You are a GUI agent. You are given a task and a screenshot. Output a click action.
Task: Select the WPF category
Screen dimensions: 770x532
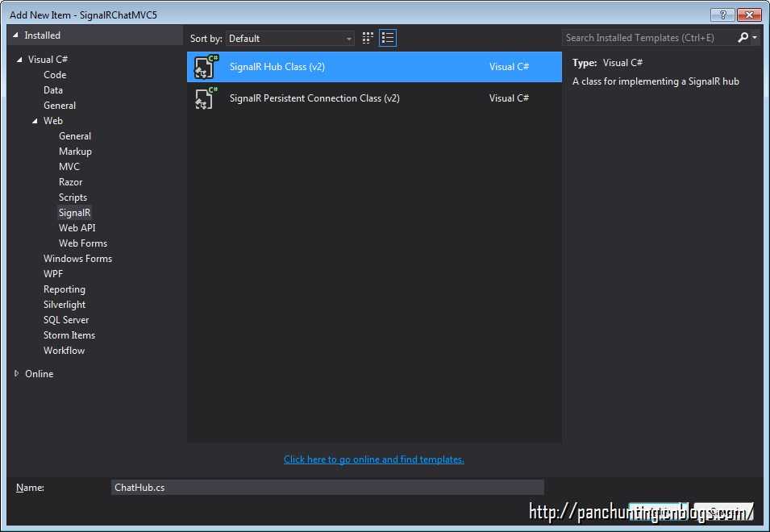tap(53, 274)
